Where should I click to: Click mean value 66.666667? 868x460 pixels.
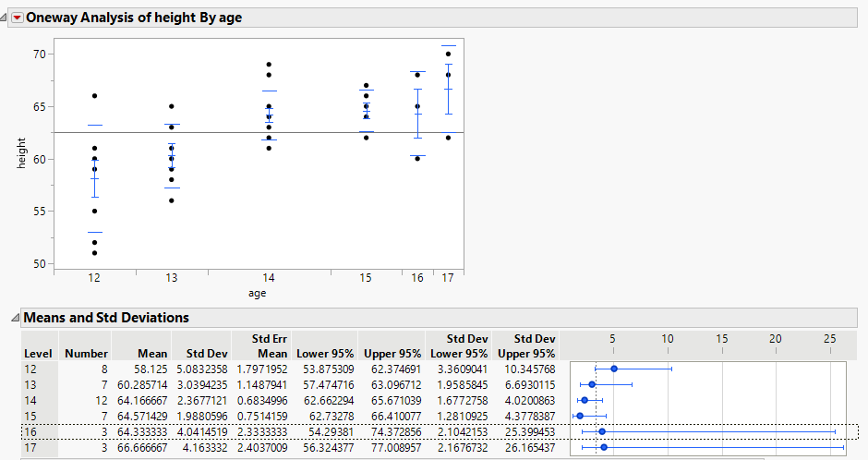(x=142, y=447)
